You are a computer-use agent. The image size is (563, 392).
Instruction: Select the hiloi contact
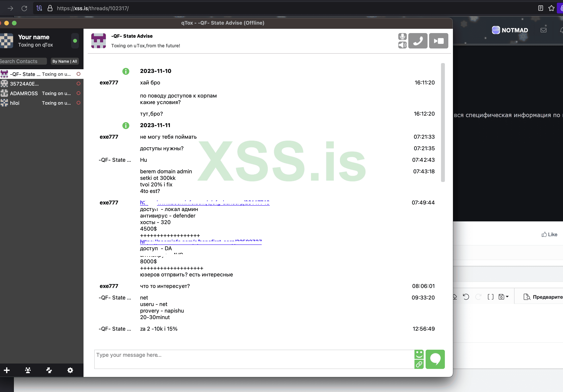[x=15, y=103]
